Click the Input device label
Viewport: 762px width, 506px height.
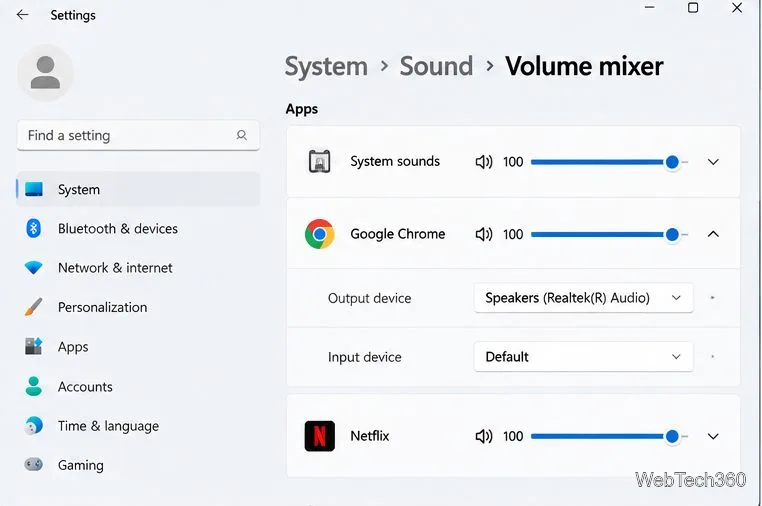pos(364,357)
